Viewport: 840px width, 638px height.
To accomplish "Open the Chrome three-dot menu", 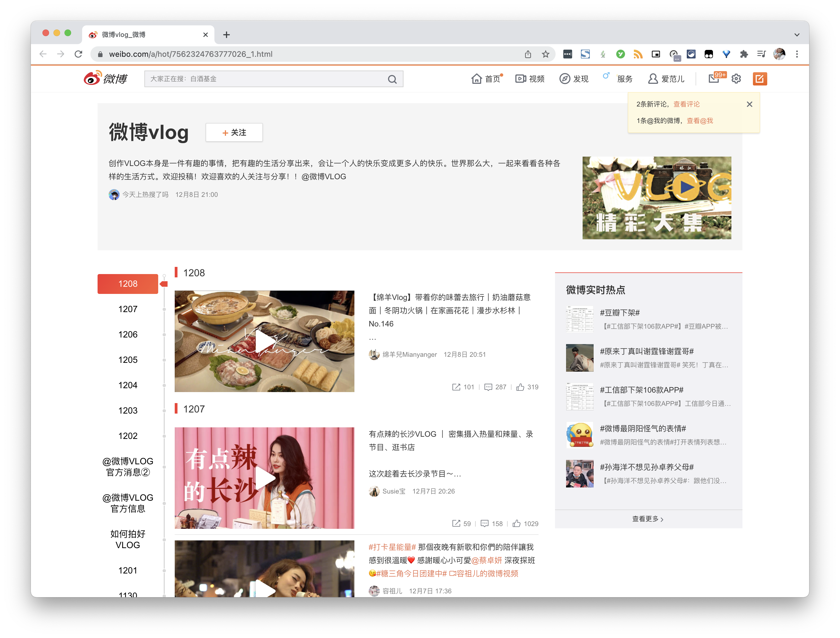I will pyautogui.click(x=797, y=54).
